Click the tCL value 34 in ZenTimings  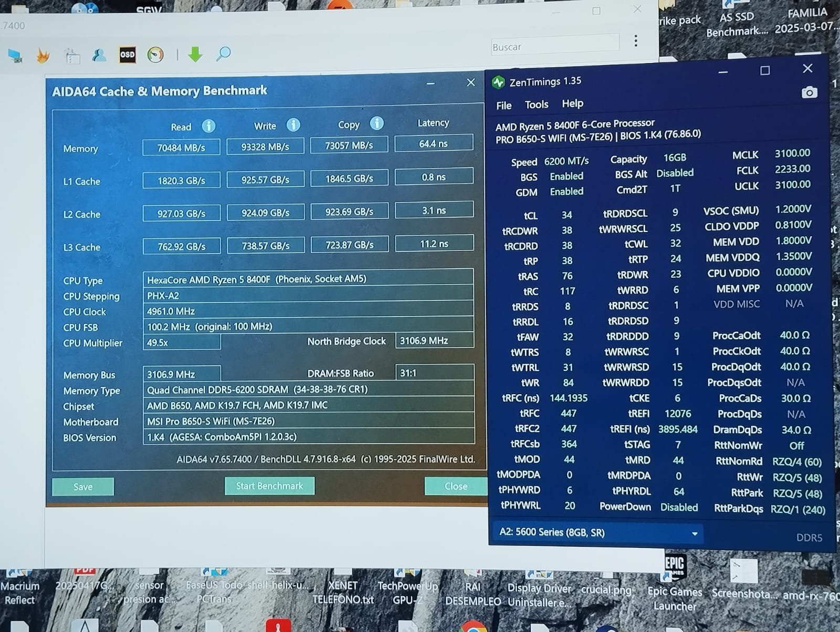coord(566,215)
